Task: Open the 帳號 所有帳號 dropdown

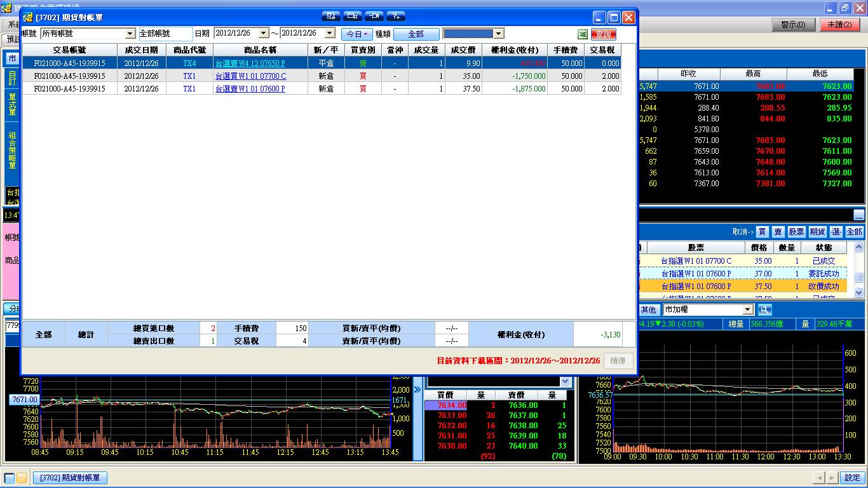Action: tap(130, 34)
